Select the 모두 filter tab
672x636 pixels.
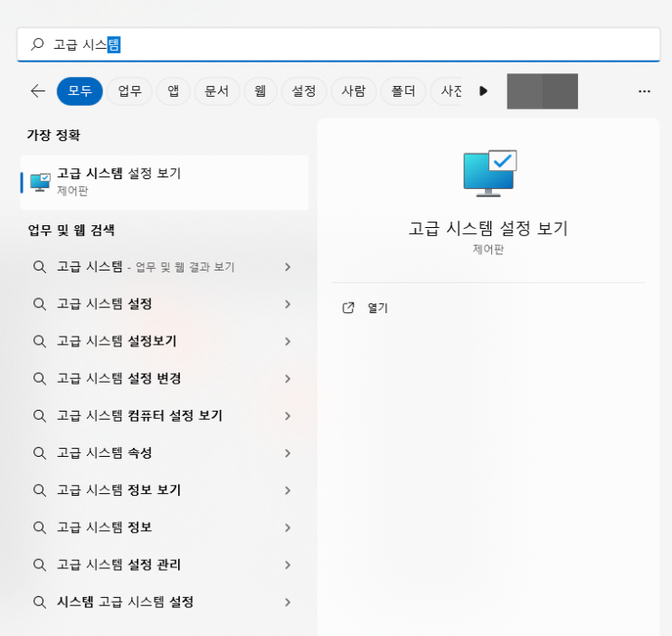click(80, 90)
